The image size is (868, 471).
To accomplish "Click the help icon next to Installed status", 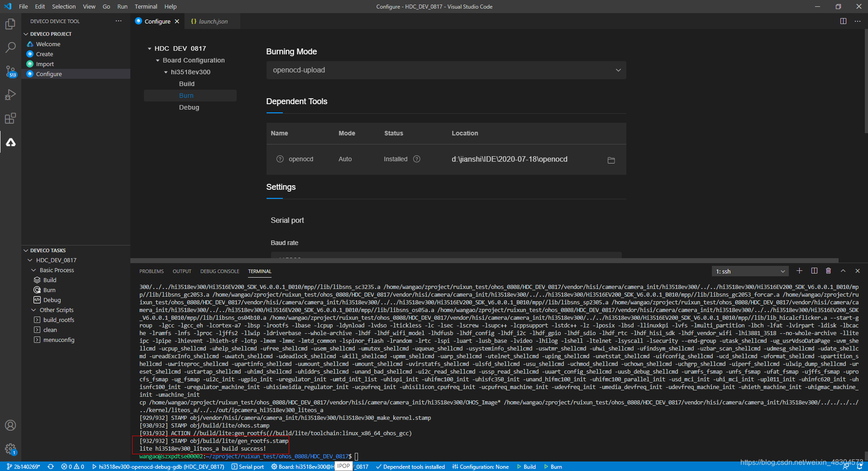I will pos(417,159).
